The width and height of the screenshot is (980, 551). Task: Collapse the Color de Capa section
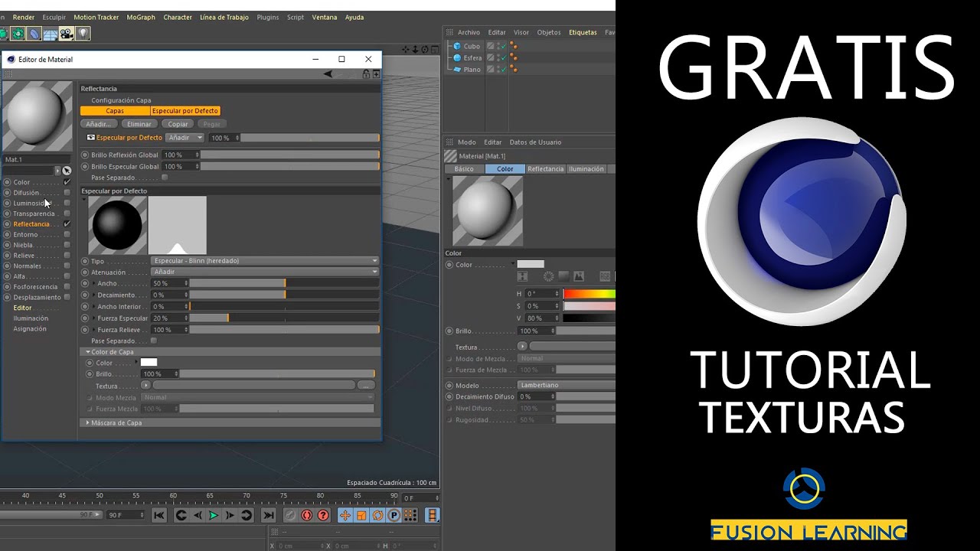pos(87,352)
